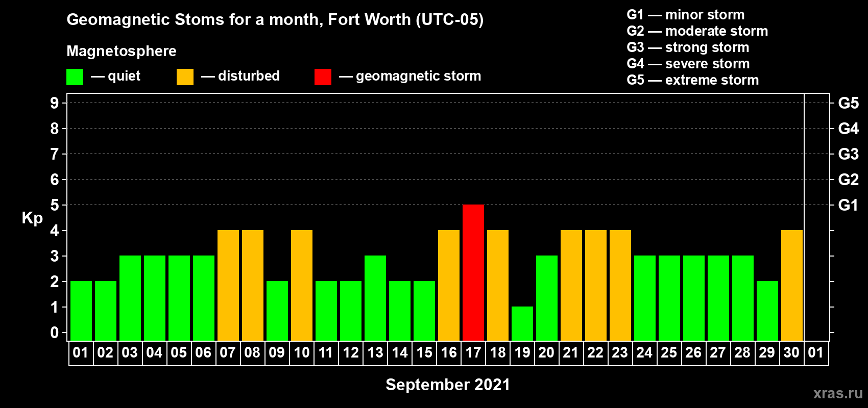Click the date cell '24' on the axis
The image size is (868, 408).
645,353
